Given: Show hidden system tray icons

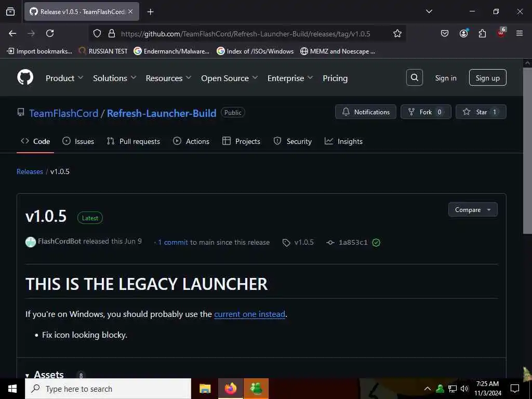Looking at the screenshot, I should point(428,389).
